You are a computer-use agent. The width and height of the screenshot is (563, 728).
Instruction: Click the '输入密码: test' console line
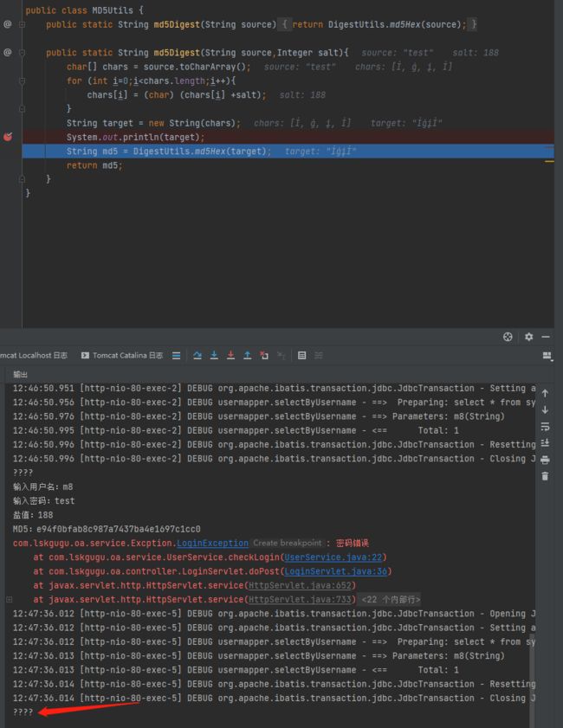coord(43,500)
